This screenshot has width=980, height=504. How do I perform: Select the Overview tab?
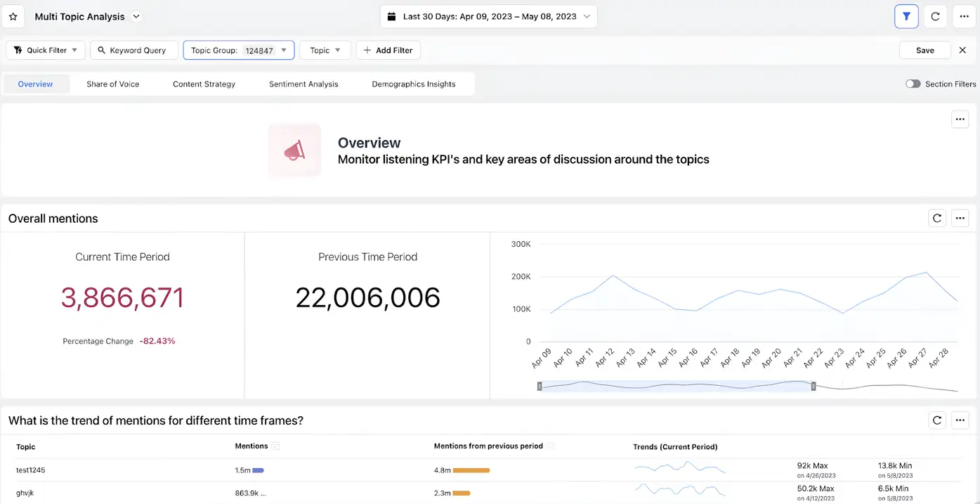[36, 84]
